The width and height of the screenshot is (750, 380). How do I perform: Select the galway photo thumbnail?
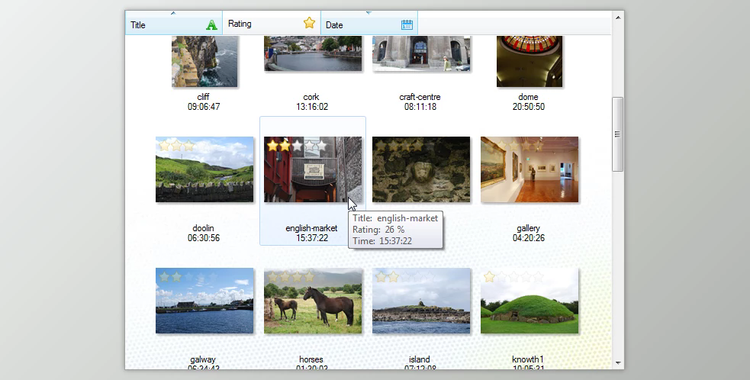pos(205,301)
